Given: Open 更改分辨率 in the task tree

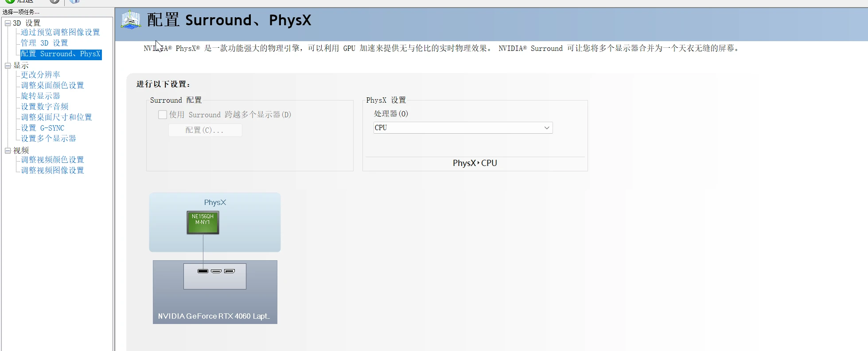Looking at the screenshot, I should [x=40, y=75].
